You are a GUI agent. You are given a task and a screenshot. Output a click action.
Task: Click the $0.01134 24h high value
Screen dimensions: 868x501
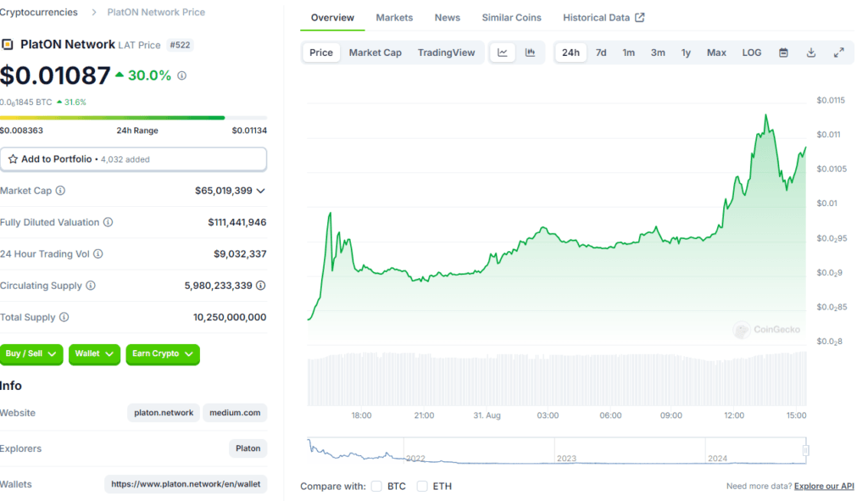pos(249,131)
